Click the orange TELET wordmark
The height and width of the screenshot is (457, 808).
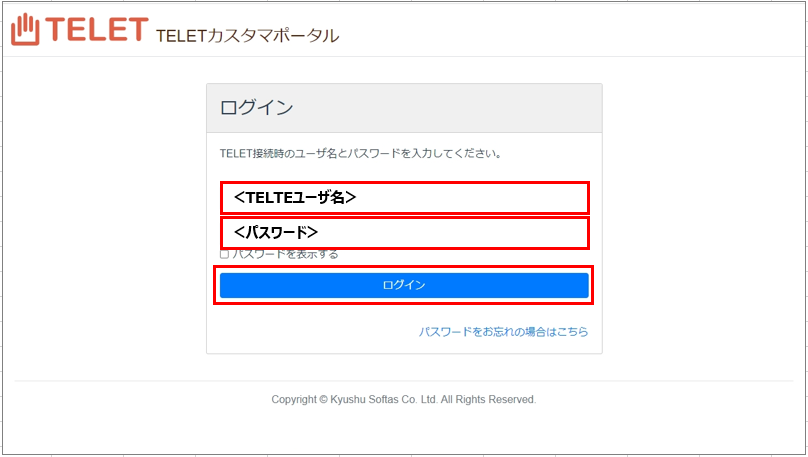pyautogui.click(x=97, y=29)
